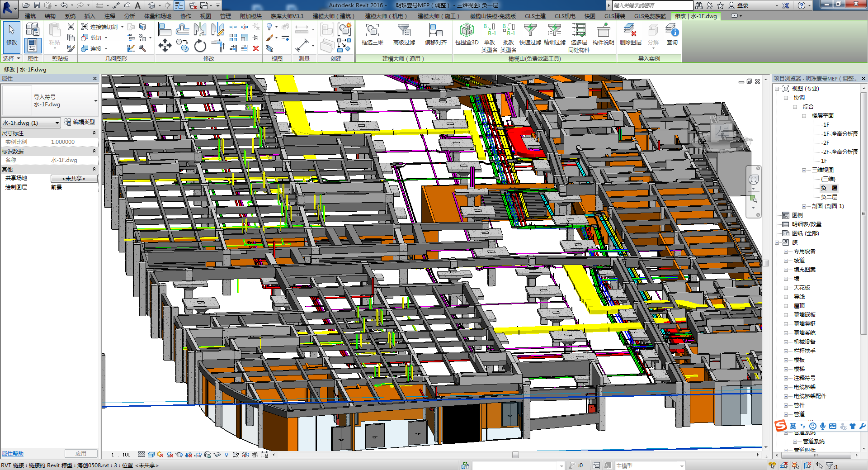The height and width of the screenshot is (470, 868).
Task: Click the 精细过滤 tool
Action: coord(554,34)
